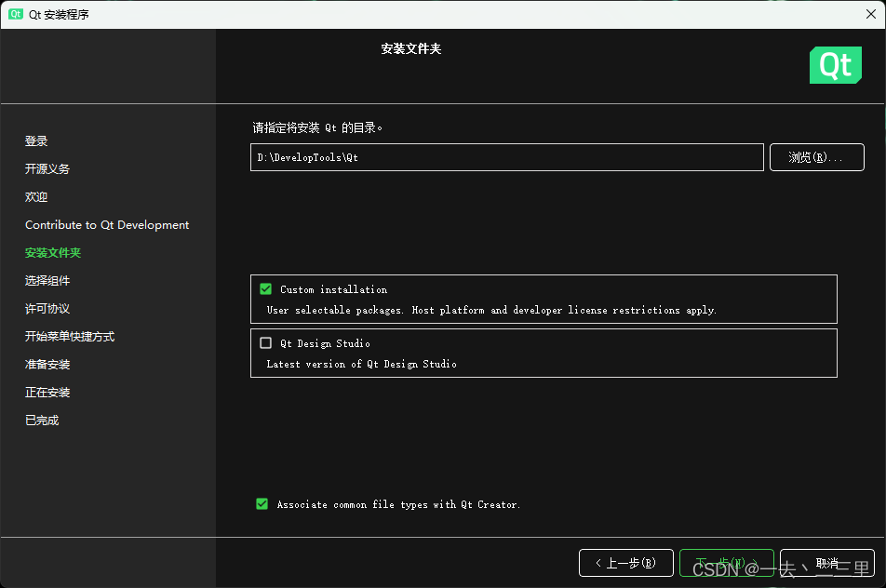Proceed with the 下一步(N) button

[727, 563]
